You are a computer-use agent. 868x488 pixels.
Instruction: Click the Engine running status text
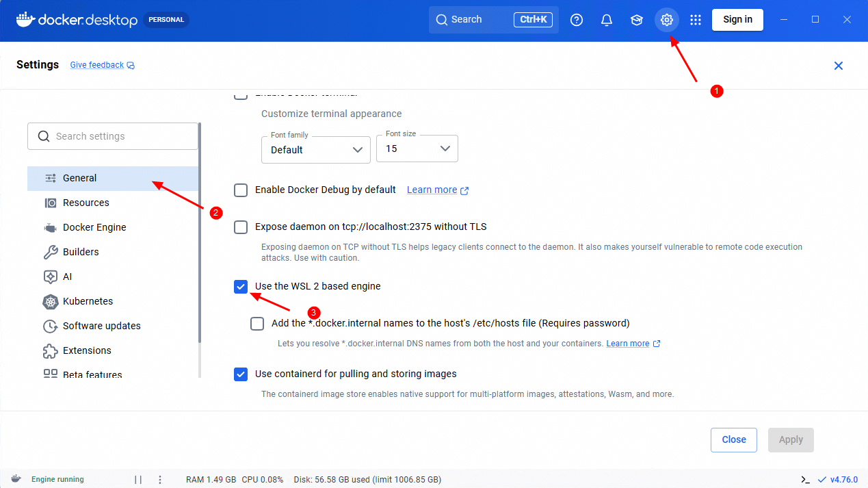tap(57, 479)
